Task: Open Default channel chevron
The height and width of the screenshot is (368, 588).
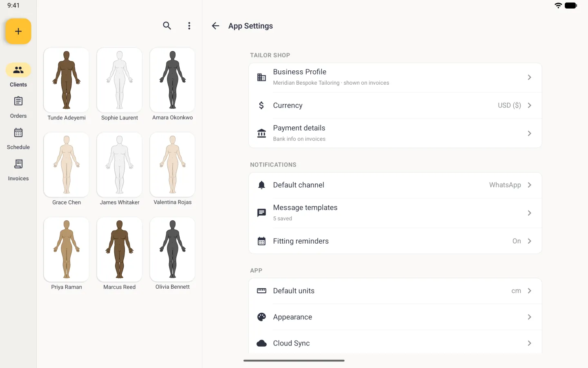Action: (529, 185)
